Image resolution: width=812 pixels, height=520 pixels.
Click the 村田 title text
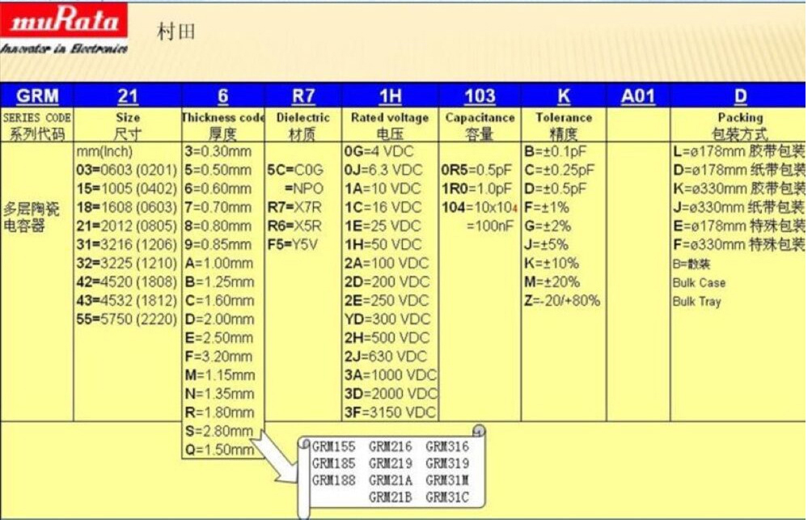176,32
